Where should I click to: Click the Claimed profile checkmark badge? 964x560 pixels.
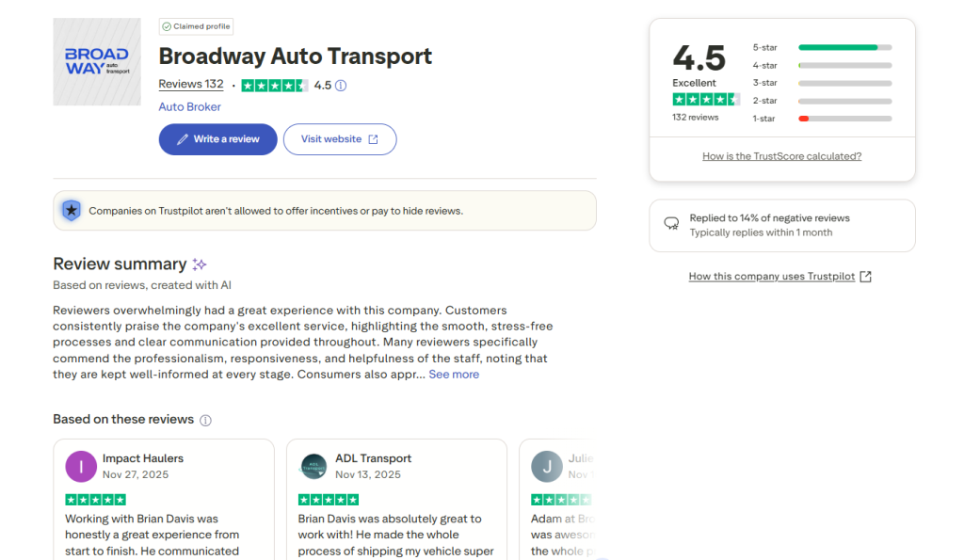pos(168,26)
